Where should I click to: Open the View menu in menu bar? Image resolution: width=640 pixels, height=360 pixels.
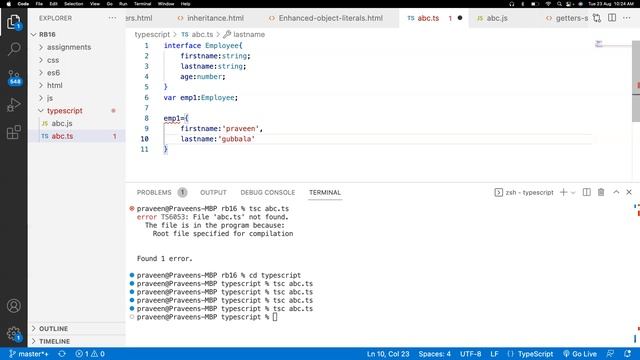tap(95, 4)
